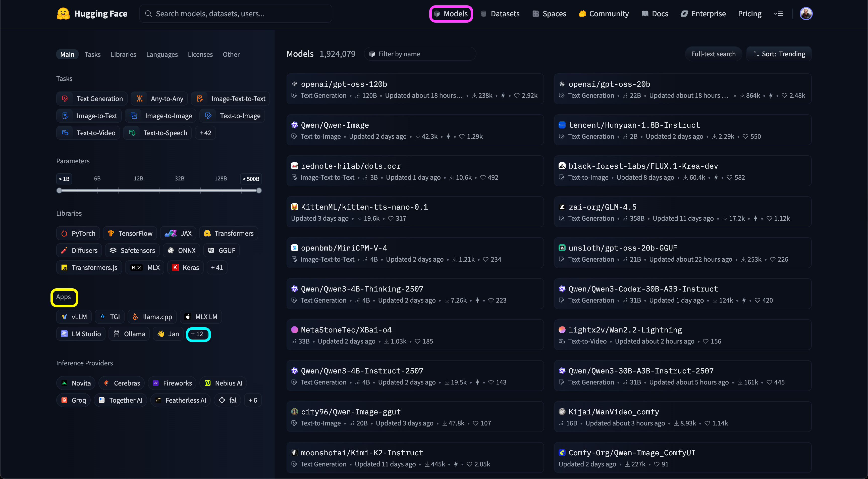Select the Ollama app icon filter

(117, 334)
